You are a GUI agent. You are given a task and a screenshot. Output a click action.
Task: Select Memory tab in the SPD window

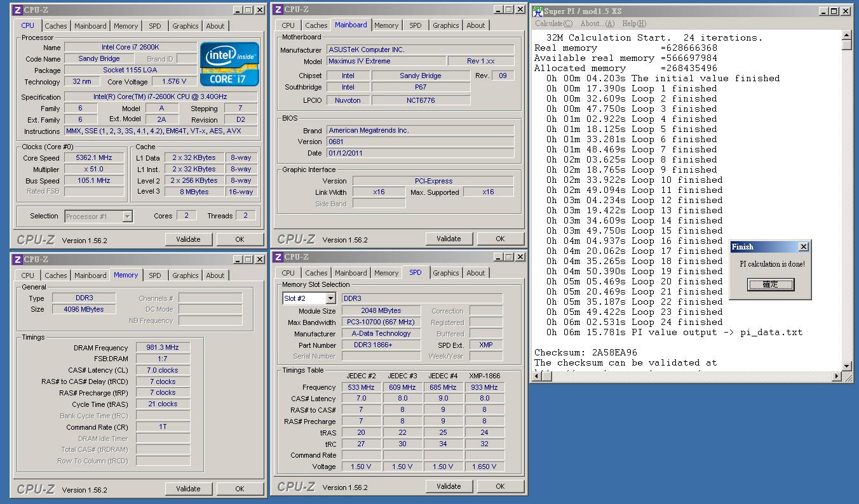(386, 273)
